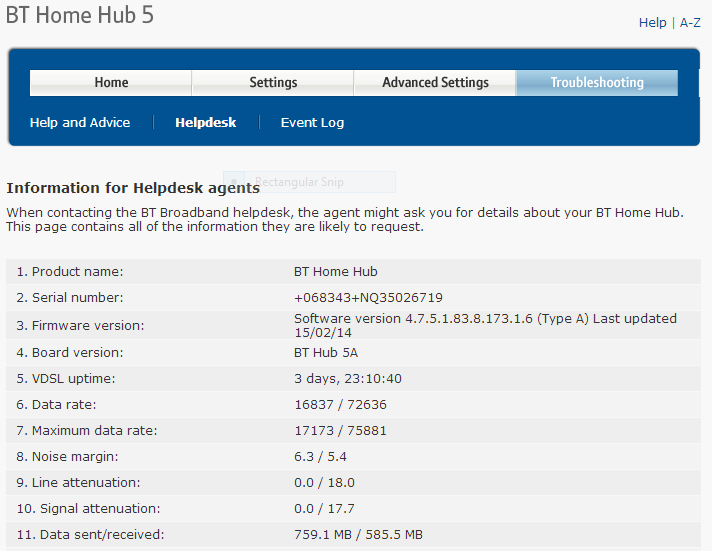Select the Helpdesk submenu item
The image size is (712, 551).
206,123
